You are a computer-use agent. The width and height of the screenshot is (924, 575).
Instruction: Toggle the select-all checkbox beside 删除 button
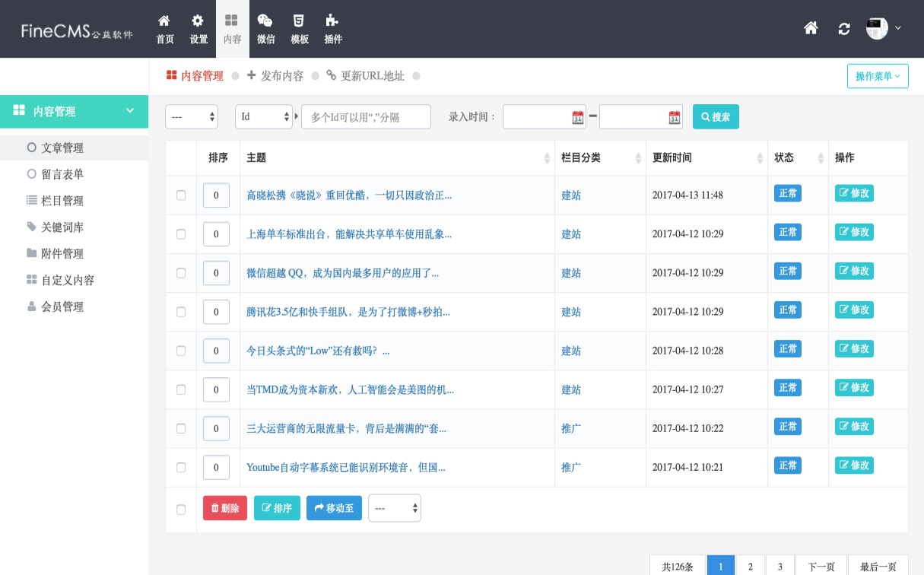181,510
